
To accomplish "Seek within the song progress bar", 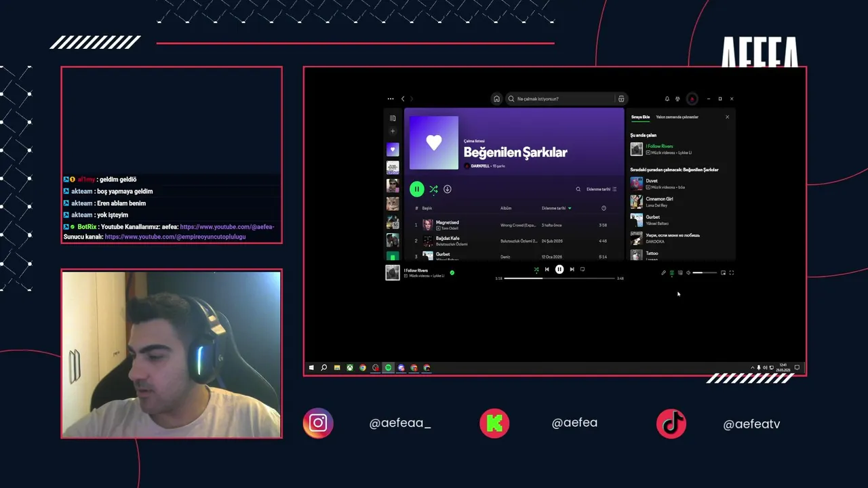I will (x=559, y=278).
